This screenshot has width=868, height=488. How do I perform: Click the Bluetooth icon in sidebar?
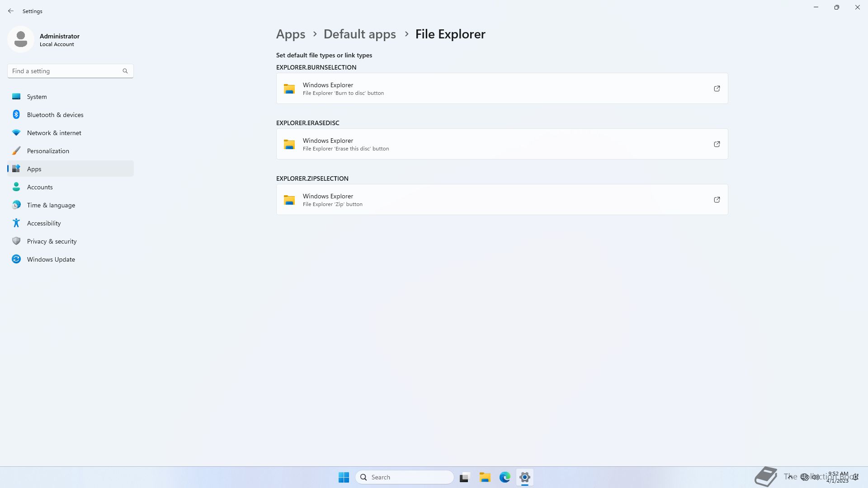pos(16,115)
